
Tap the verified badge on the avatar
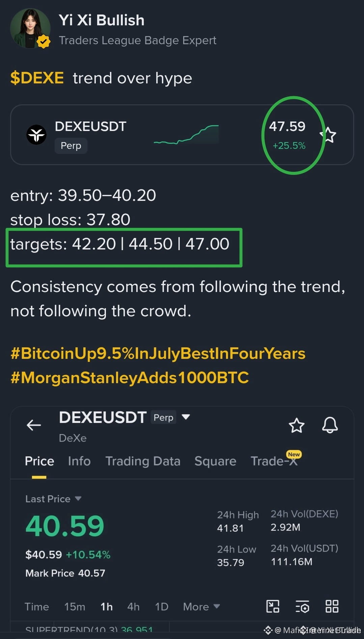click(44, 42)
